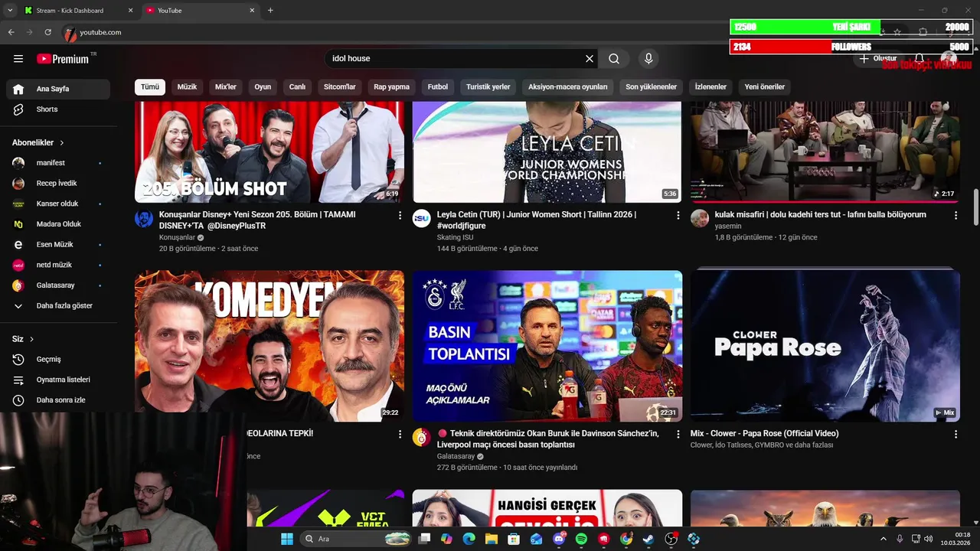Expand the browser tab search dropdown

coord(10,10)
